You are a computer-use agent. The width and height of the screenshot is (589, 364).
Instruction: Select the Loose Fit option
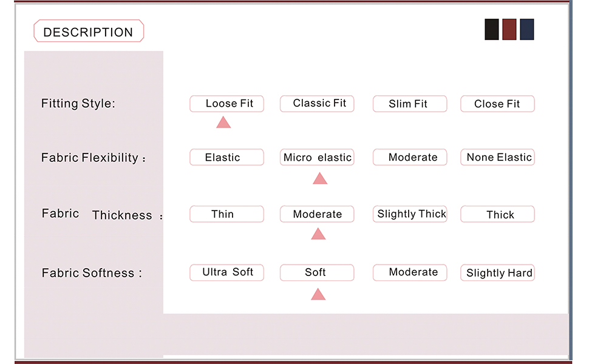coord(226,104)
